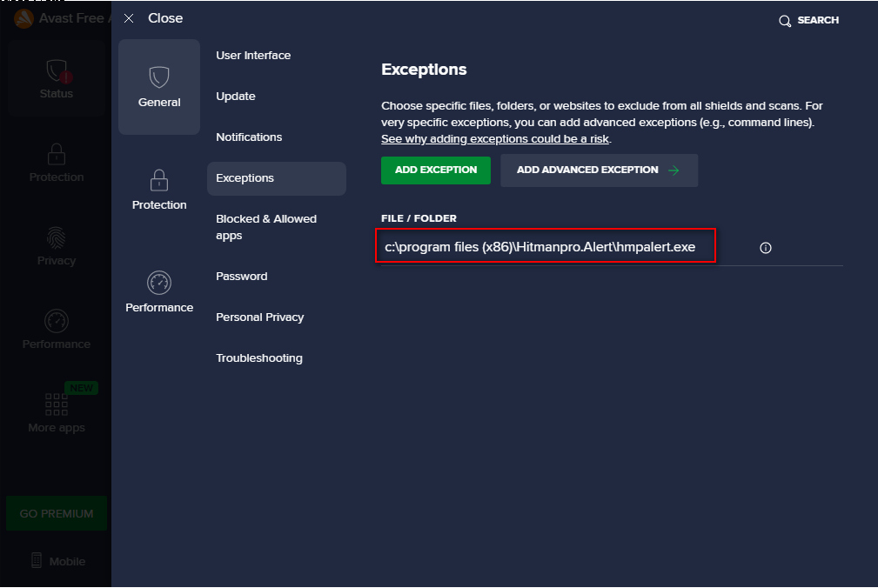Screen dimensions: 878x588
Task: Open Notifications settings
Action: (x=249, y=137)
